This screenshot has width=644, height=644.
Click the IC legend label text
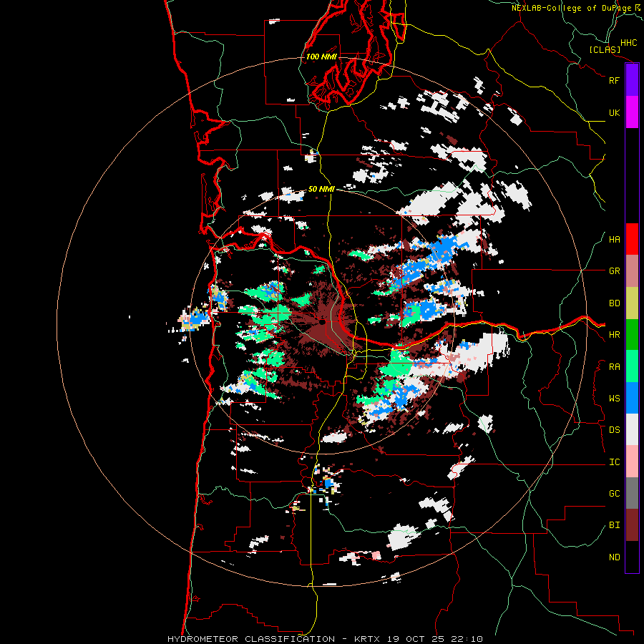pos(614,462)
